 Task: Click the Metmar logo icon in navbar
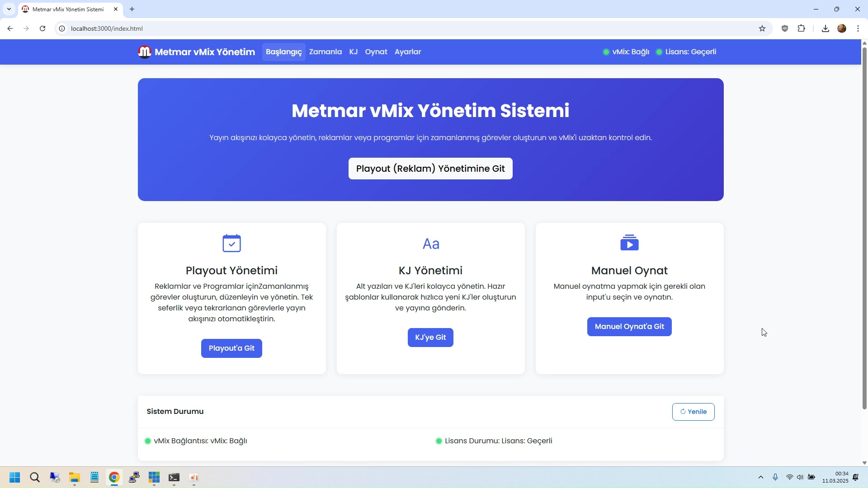tap(144, 52)
